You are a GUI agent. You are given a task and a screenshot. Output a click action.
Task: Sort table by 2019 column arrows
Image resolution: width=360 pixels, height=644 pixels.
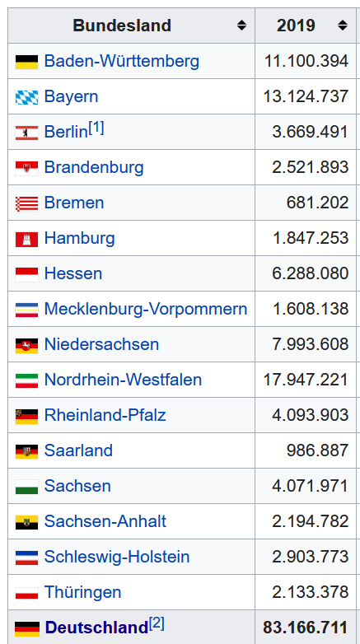(343, 26)
